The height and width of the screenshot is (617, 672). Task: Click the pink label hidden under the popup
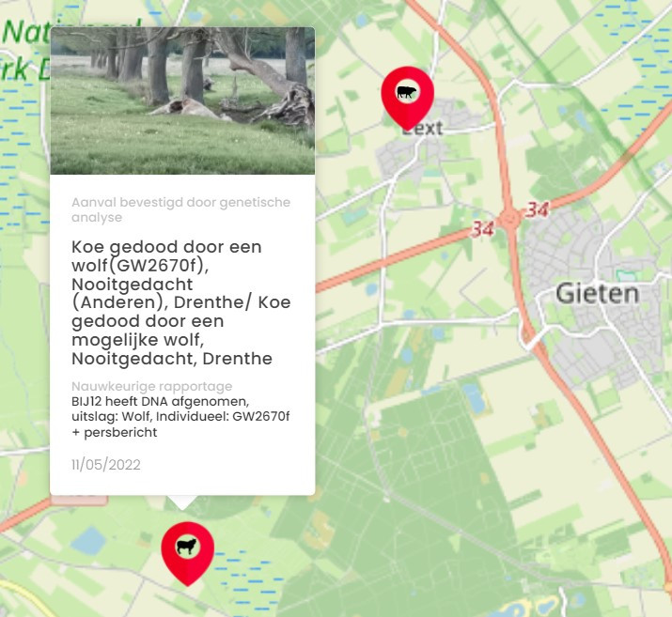click(x=79, y=501)
